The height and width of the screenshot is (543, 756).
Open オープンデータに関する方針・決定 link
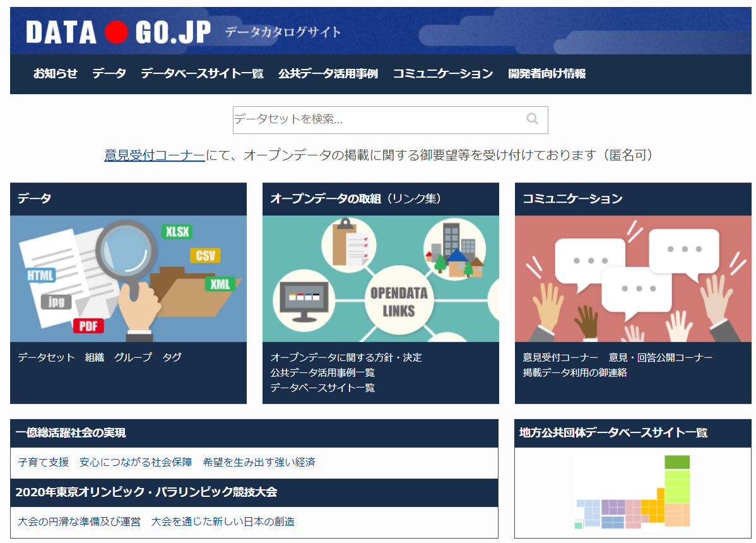point(346,357)
